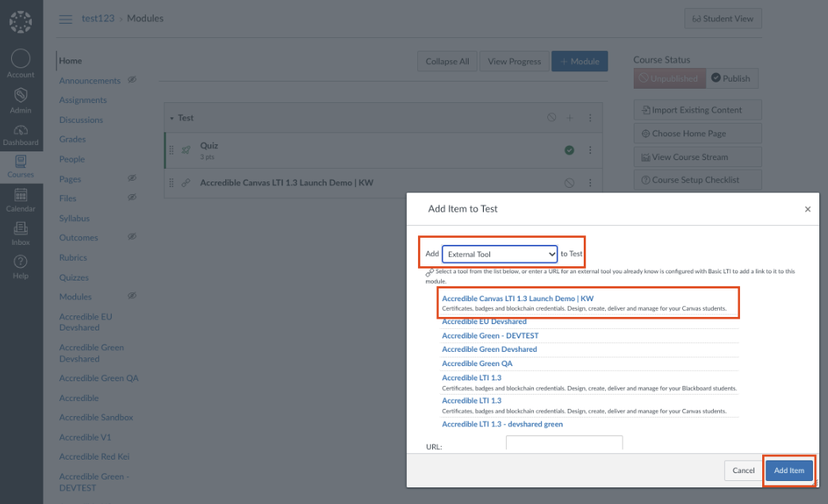Open the hamburger menu next to test123

pos(64,17)
